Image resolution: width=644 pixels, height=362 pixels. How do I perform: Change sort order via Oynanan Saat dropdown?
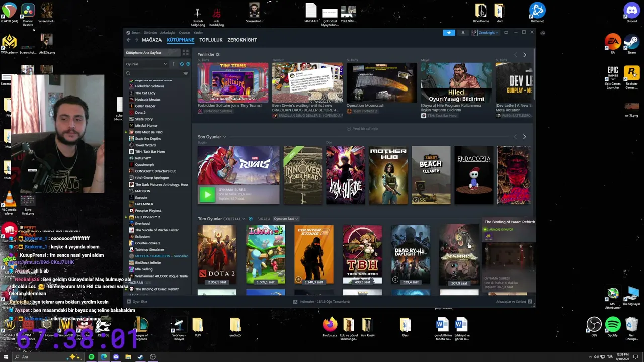coord(286,219)
